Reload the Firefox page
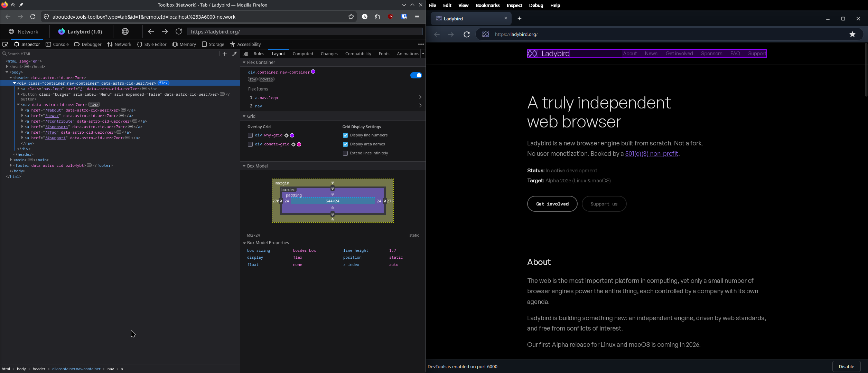The width and height of the screenshot is (868, 373). pos(33,17)
